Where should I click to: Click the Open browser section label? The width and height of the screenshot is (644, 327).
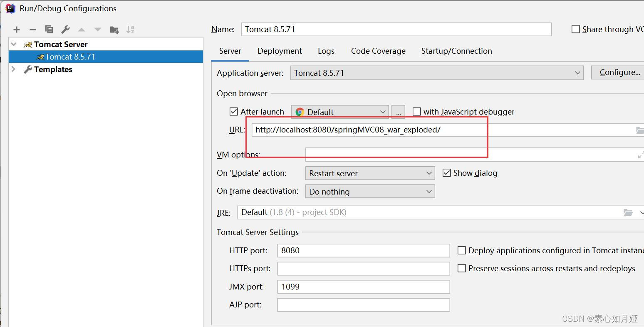[242, 93]
